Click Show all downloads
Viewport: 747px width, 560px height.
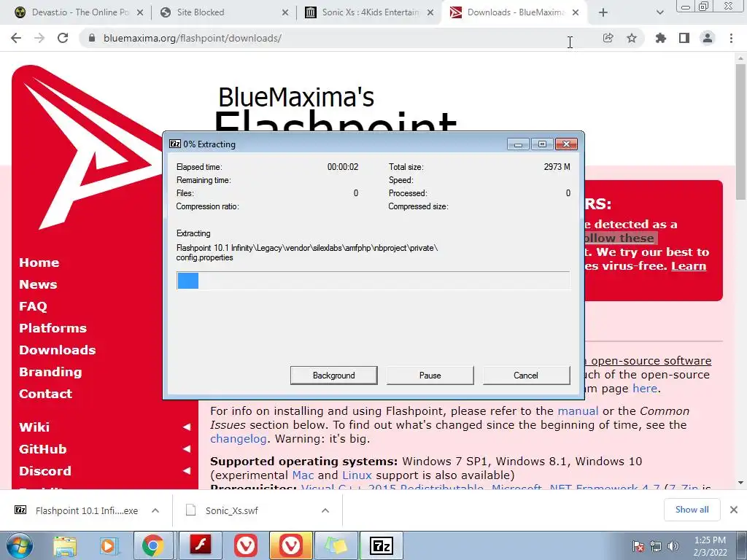(x=692, y=510)
